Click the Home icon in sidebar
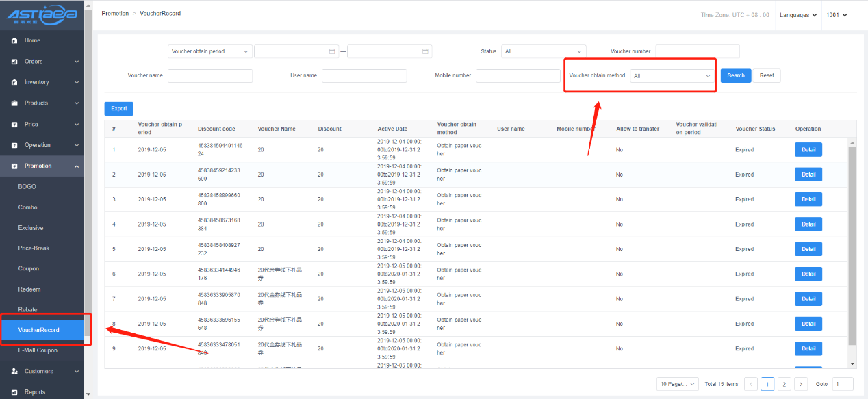 (x=14, y=40)
